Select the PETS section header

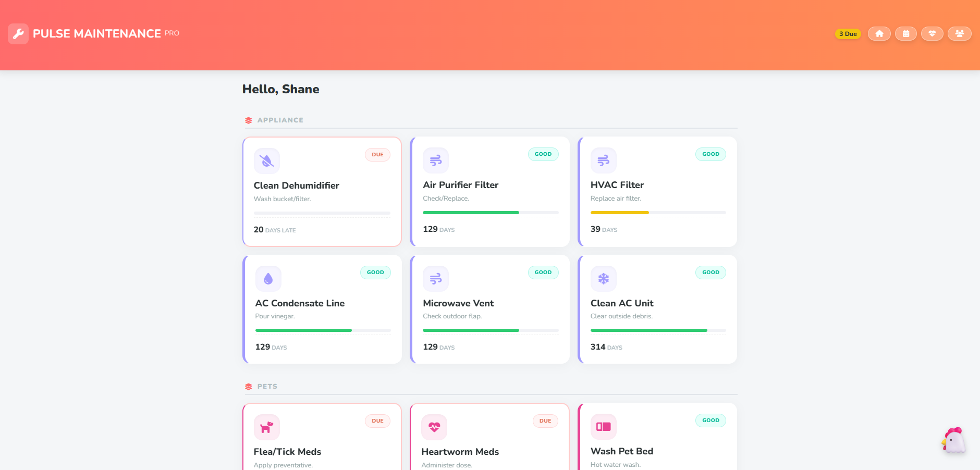(x=267, y=387)
